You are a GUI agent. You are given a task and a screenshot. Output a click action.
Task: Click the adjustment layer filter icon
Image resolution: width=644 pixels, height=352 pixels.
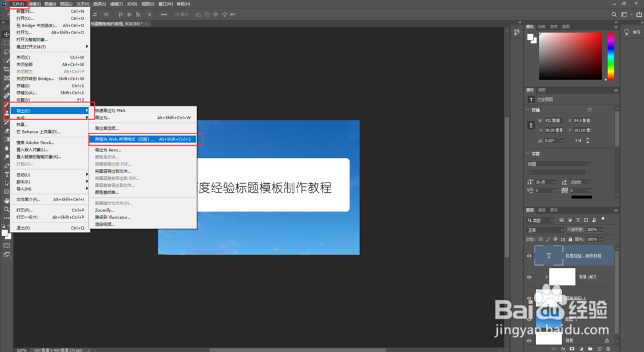pos(570,220)
